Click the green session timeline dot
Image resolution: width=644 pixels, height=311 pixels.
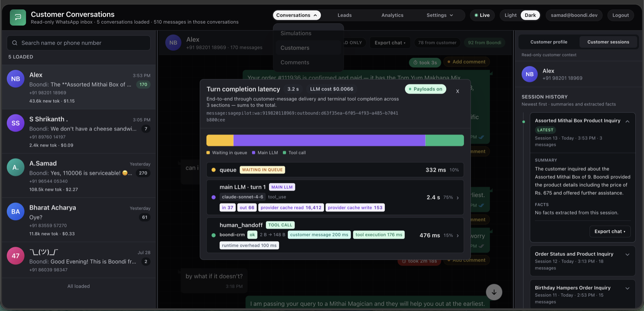(x=524, y=122)
